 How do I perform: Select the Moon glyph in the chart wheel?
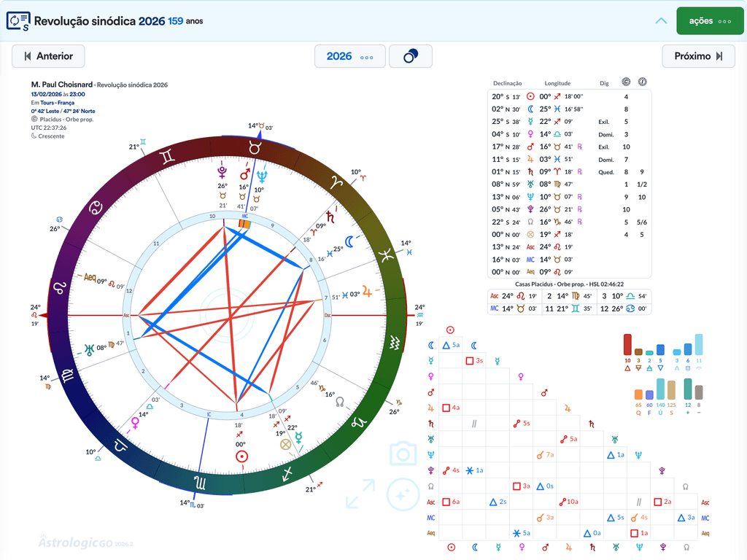[349, 242]
